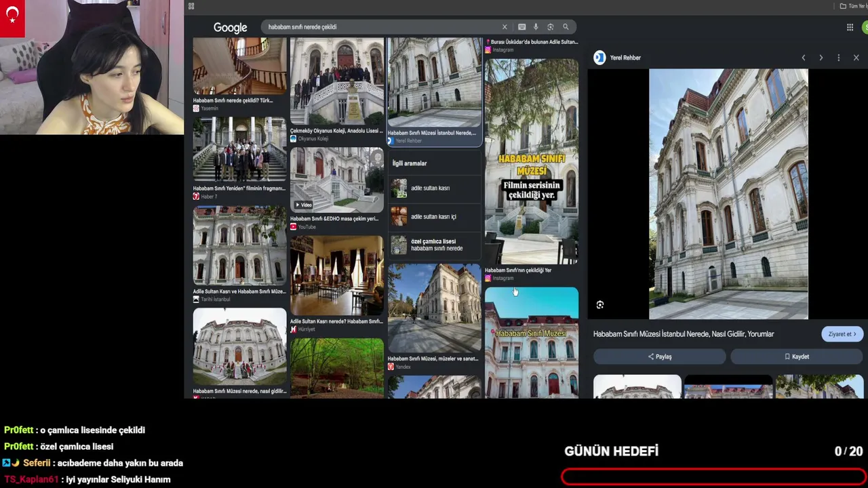Select related search 'adile sultan kasrı'
This screenshot has width=868, height=488.
[x=435, y=188]
